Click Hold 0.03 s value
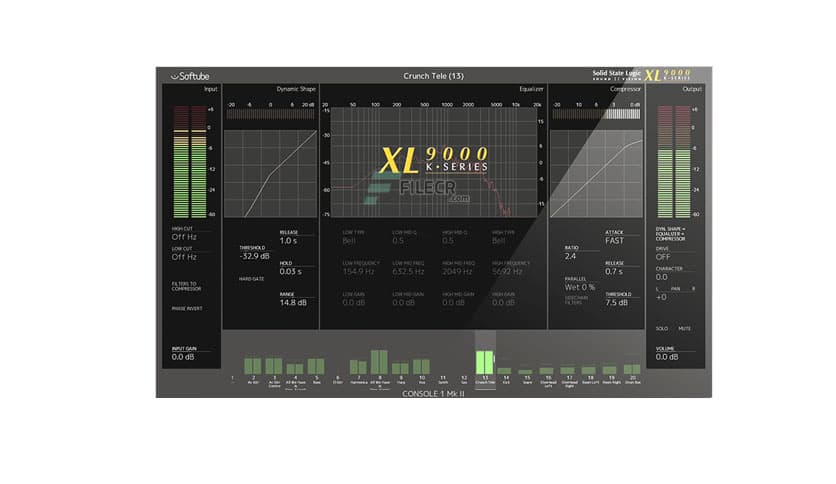This screenshot has height=484, width=836. tap(291, 272)
